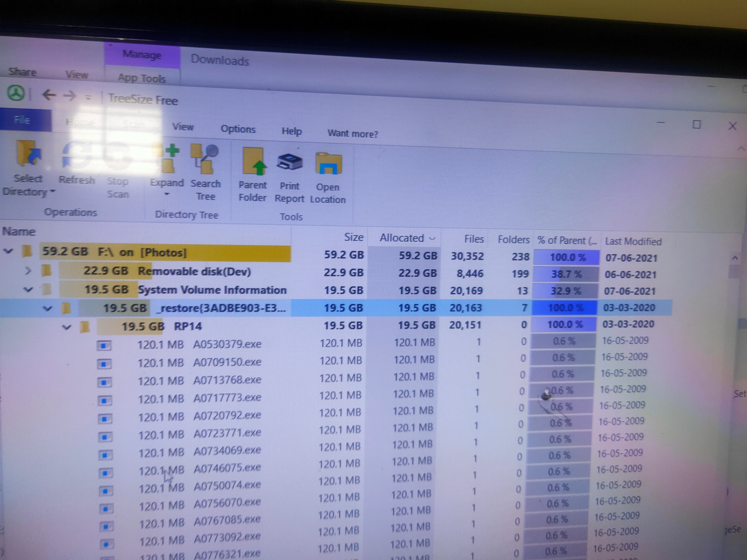747x560 pixels.
Task: Click the TreeSize app logo icon
Action: (16, 93)
